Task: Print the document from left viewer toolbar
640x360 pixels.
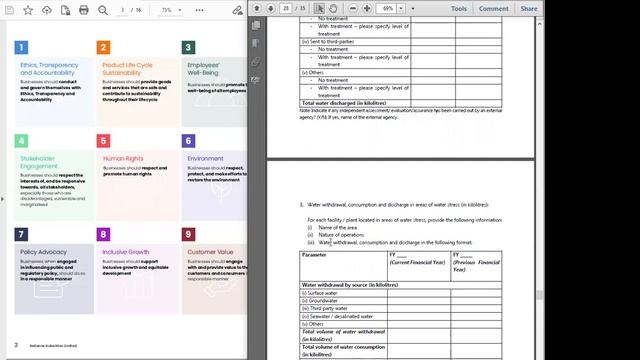Action: coord(84,10)
